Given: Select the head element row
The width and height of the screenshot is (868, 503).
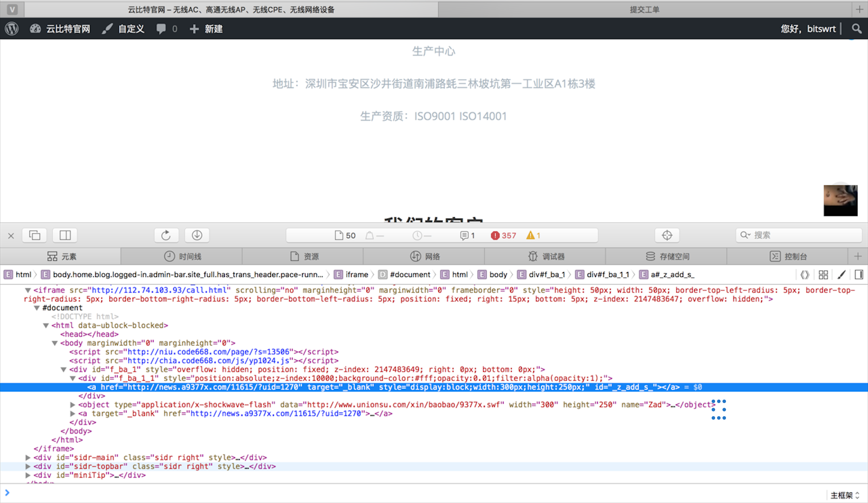Looking at the screenshot, I should click(x=89, y=334).
